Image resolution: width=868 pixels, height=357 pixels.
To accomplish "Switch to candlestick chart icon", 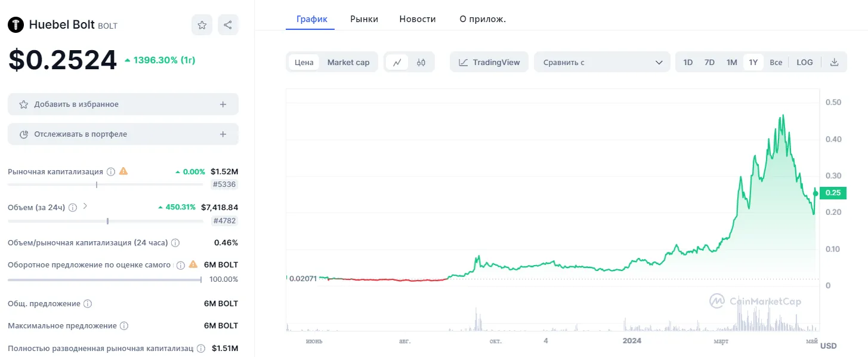I will coord(421,62).
